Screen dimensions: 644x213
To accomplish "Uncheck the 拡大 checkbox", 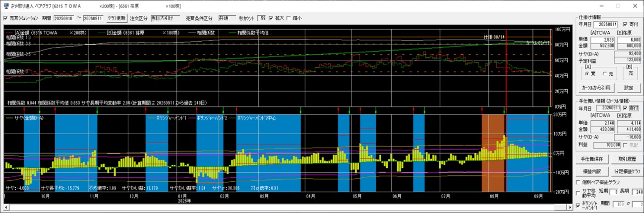I will click(x=271, y=18).
